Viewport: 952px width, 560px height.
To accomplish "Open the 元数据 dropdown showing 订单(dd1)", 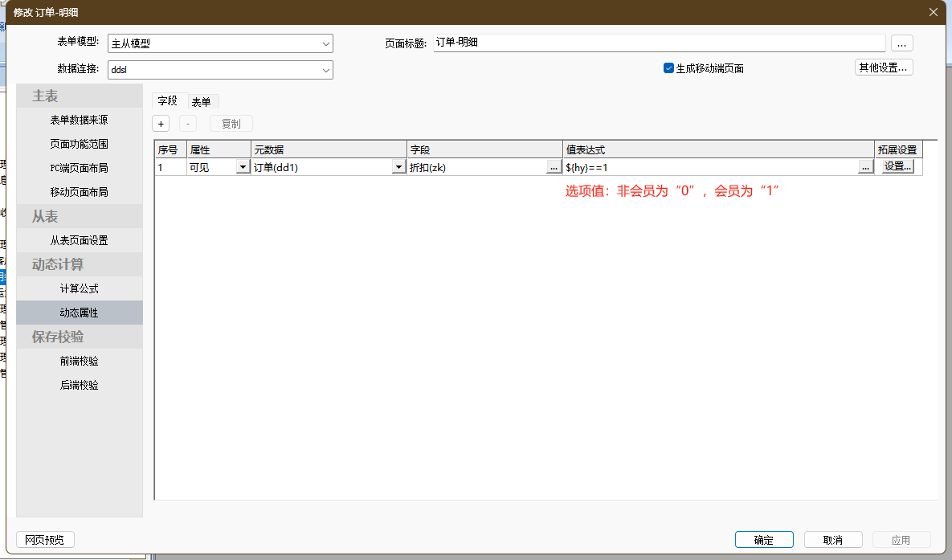I will 398,167.
